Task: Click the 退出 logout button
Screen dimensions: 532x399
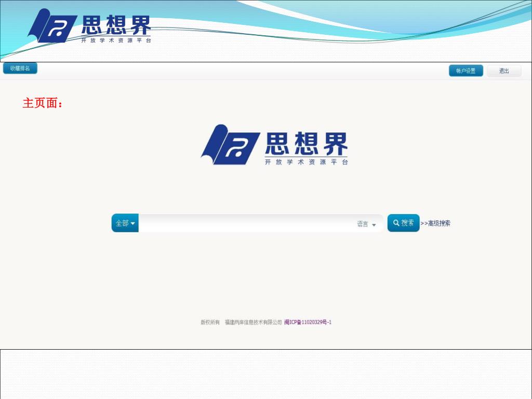Action: click(504, 71)
